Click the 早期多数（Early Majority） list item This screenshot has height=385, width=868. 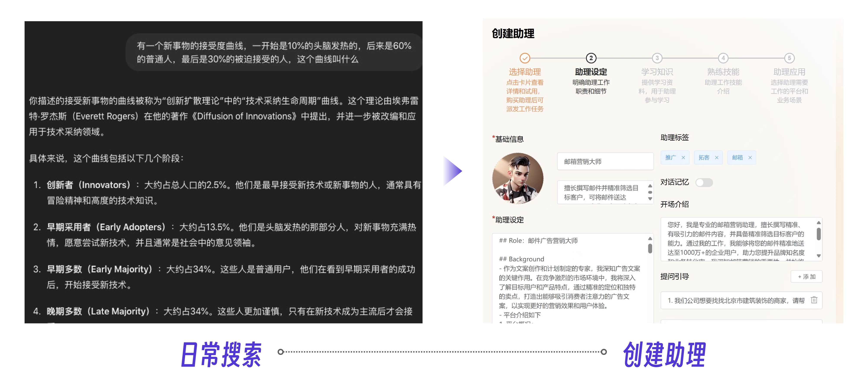point(224,277)
